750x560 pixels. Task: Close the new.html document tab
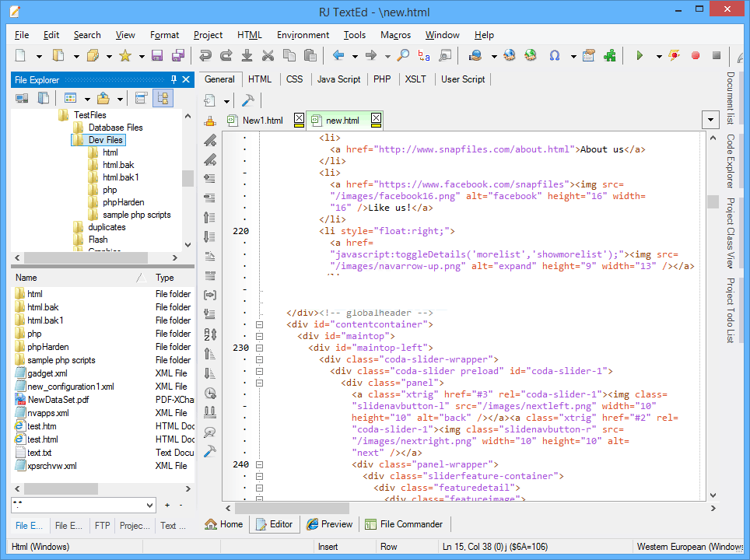(x=376, y=120)
